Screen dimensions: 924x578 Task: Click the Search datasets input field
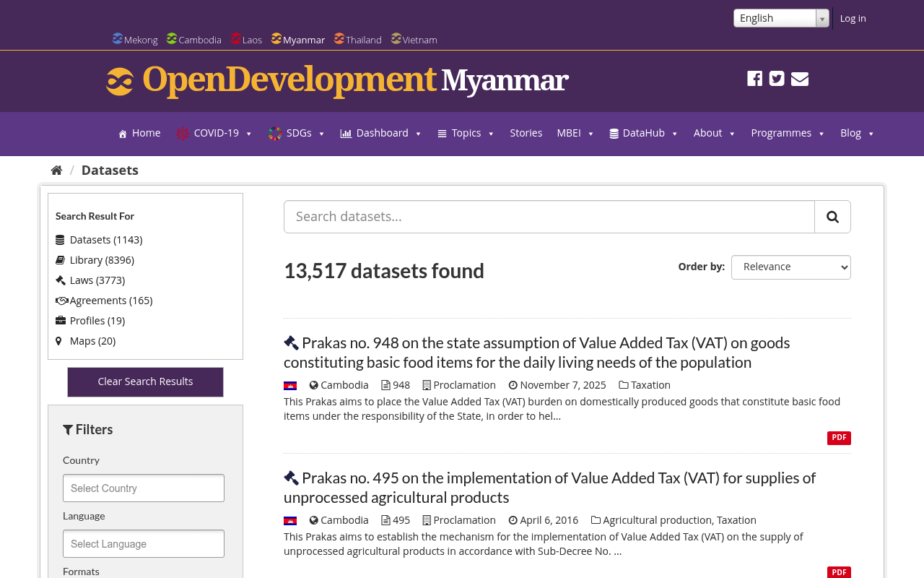pos(549,217)
